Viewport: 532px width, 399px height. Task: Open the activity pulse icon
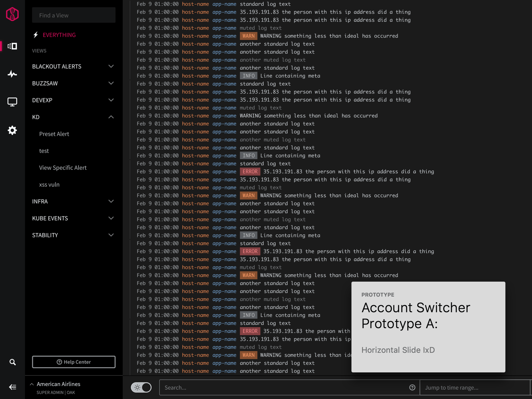click(x=12, y=74)
